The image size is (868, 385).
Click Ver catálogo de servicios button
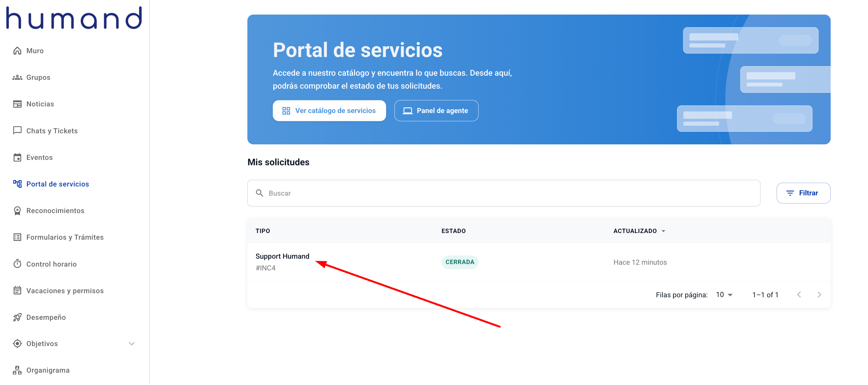click(x=329, y=110)
